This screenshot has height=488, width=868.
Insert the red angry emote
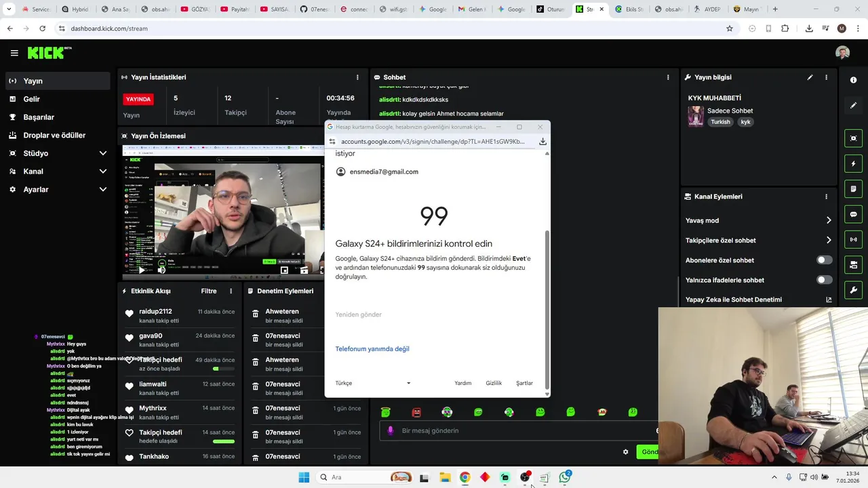click(416, 412)
